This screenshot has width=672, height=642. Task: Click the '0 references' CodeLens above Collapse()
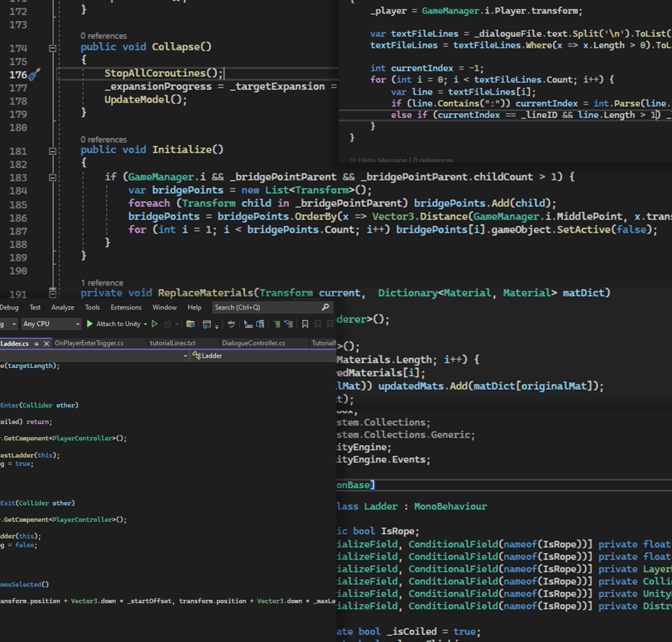point(104,35)
